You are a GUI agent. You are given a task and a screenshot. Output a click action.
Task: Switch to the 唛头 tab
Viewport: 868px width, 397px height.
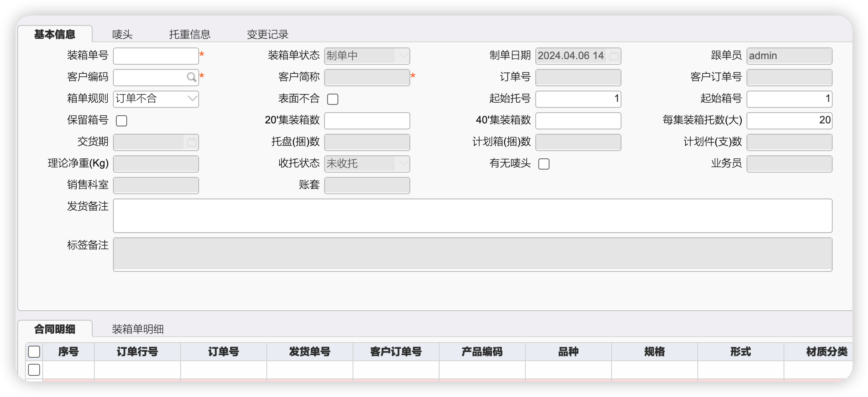click(x=122, y=34)
